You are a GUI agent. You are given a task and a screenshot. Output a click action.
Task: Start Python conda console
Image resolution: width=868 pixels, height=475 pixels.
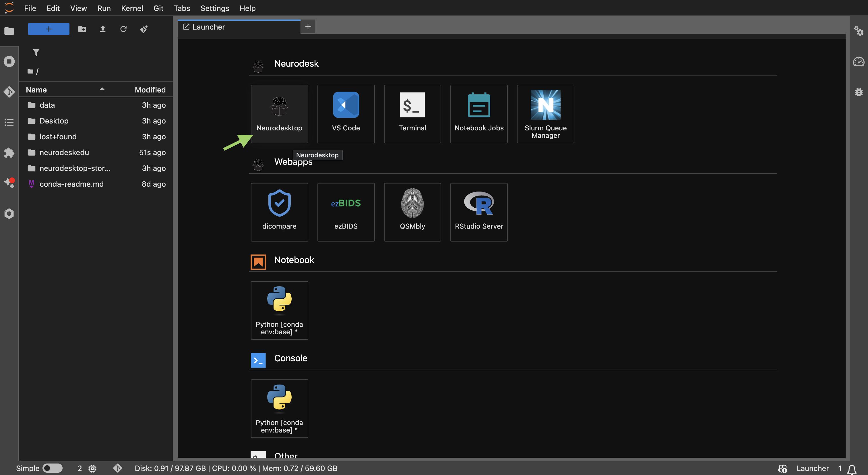279,409
